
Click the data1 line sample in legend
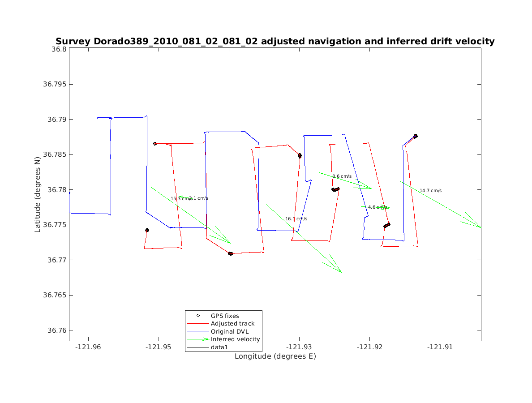coord(197,347)
